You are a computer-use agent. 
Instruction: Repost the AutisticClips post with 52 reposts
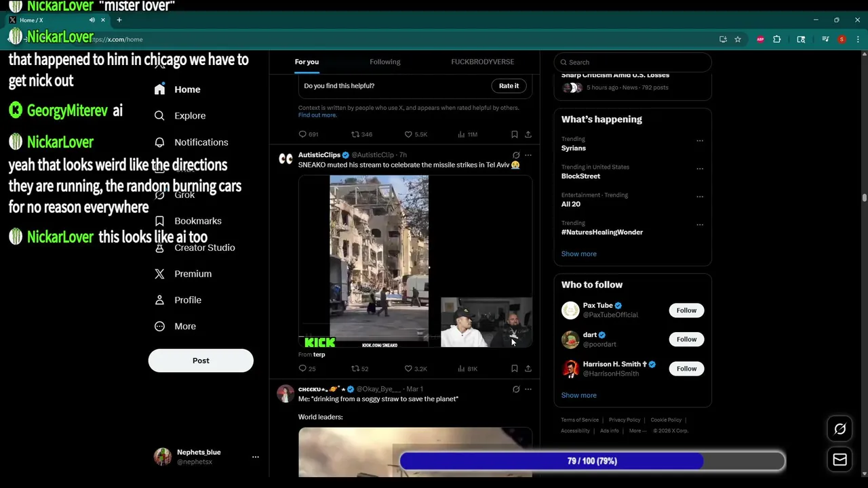coord(359,369)
